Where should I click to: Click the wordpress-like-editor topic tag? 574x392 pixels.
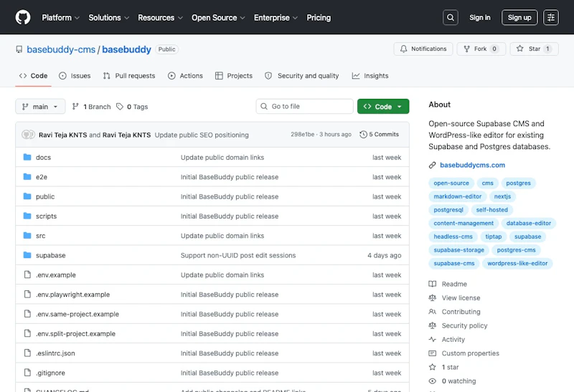click(x=517, y=263)
